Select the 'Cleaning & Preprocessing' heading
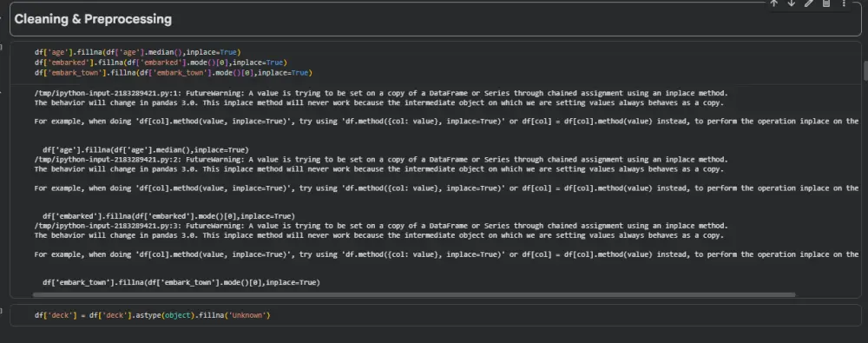Screen dimensions: 868x343 [93, 19]
